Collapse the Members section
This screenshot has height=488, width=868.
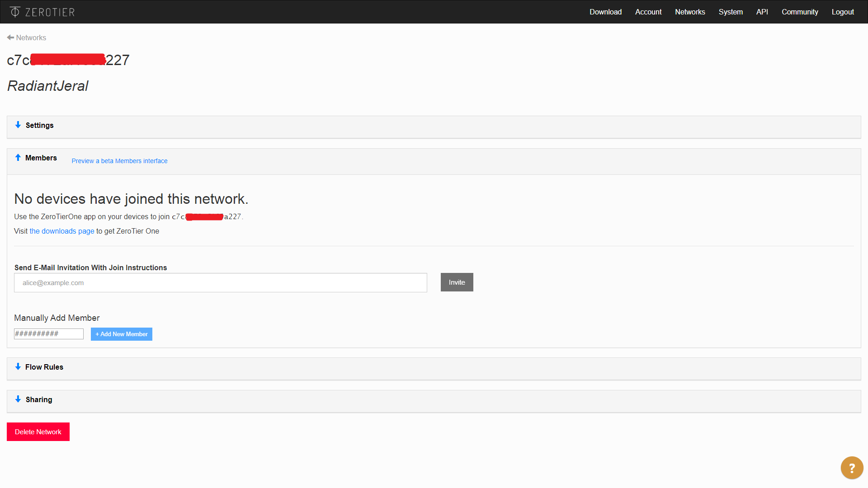(42, 158)
